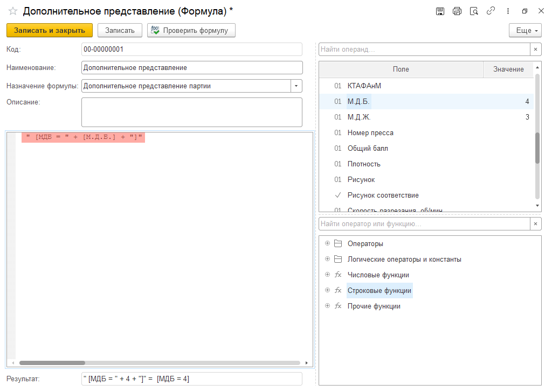Click Записать и закрыть button
This screenshot has width=552, height=392.
[x=50, y=31]
